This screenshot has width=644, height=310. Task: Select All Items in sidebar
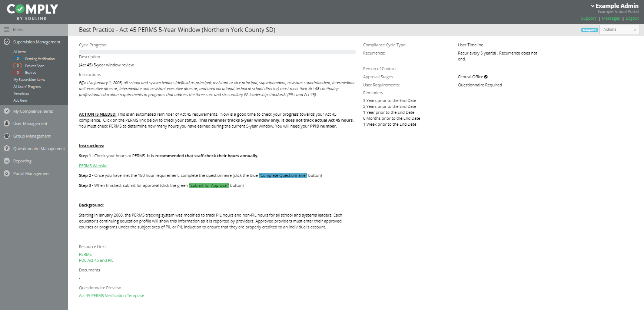20,52
